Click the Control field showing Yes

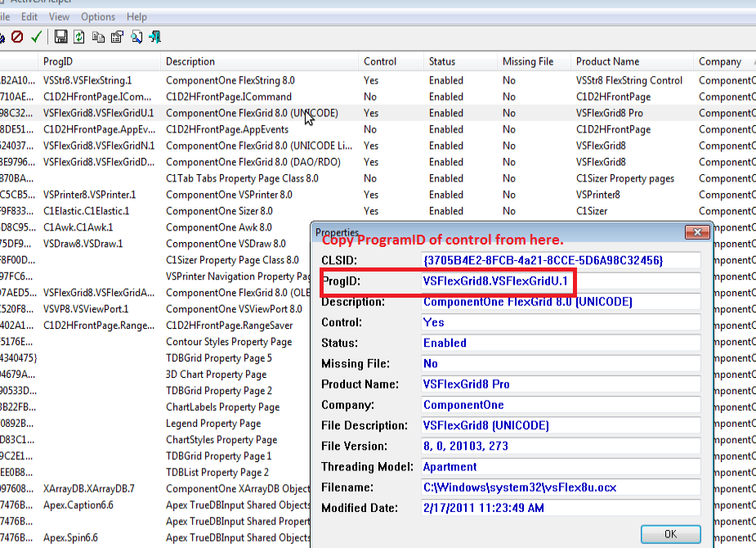tap(561, 322)
